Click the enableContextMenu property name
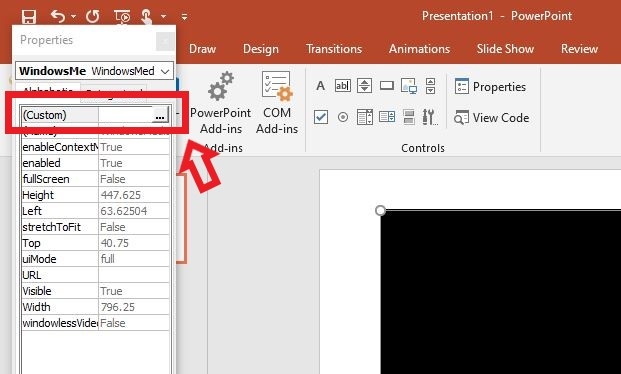The height and width of the screenshot is (374, 621). 60,147
